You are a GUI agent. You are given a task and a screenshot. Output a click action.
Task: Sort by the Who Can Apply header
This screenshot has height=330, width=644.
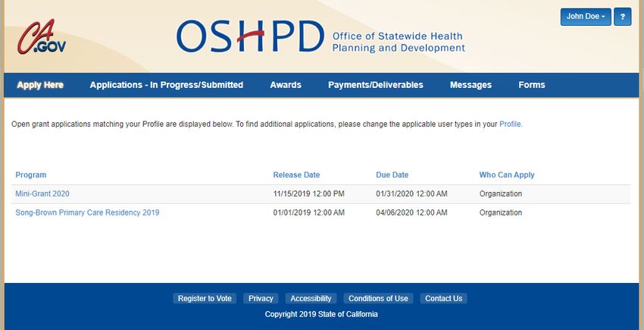point(507,175)
